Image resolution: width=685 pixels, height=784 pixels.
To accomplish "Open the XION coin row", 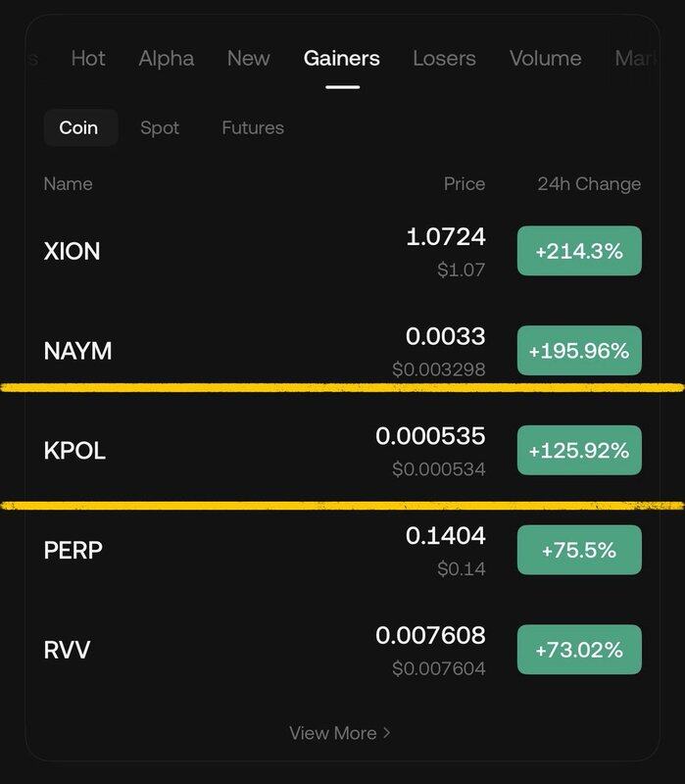I will click(x=73, y=251).
